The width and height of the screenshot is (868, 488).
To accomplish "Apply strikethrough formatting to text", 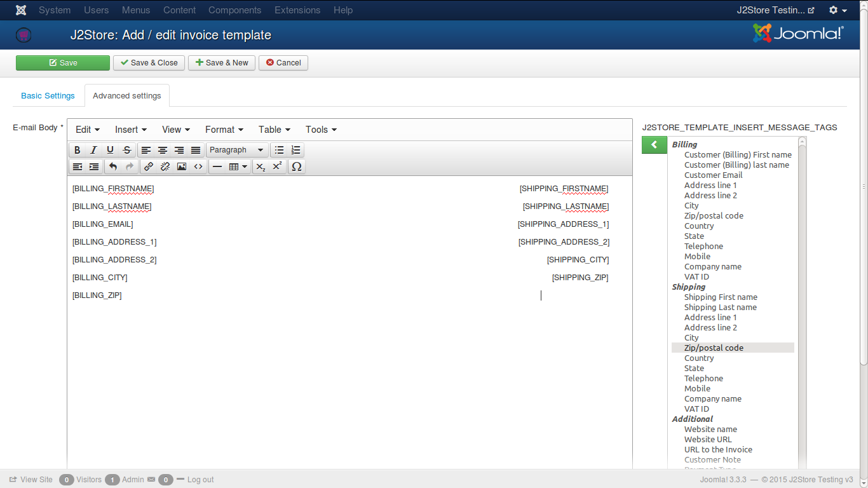I will click(x=127, y=150).
